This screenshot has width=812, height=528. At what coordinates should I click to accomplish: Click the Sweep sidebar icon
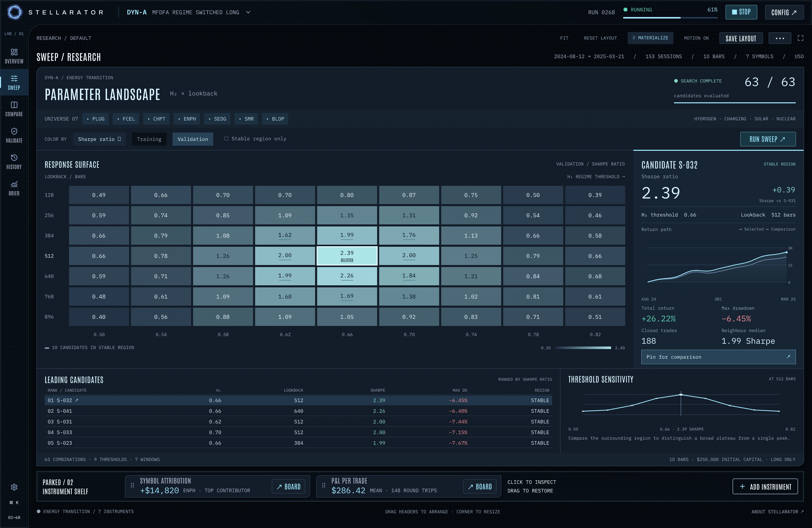click(x=14, y=82)
